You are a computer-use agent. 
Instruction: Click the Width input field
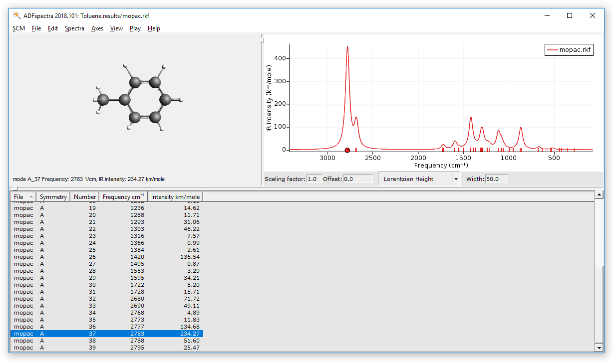click(x=496, y=179)
